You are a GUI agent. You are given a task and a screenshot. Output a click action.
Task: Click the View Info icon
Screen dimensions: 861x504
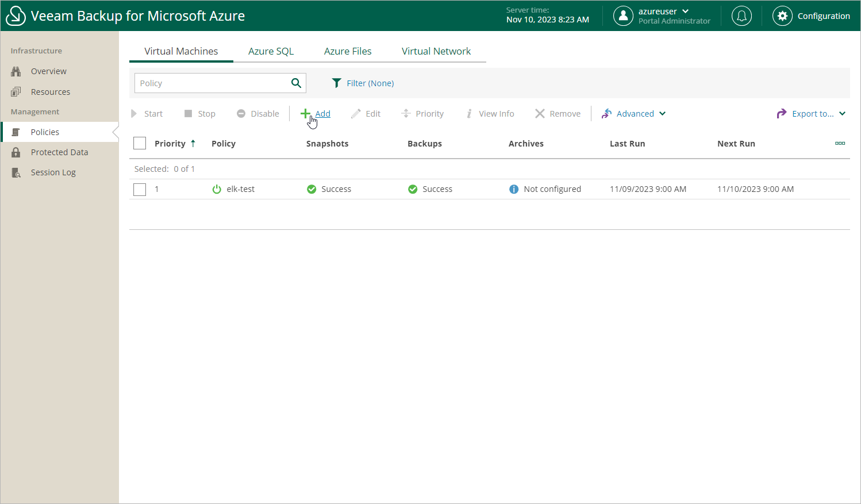pos(469,114)
